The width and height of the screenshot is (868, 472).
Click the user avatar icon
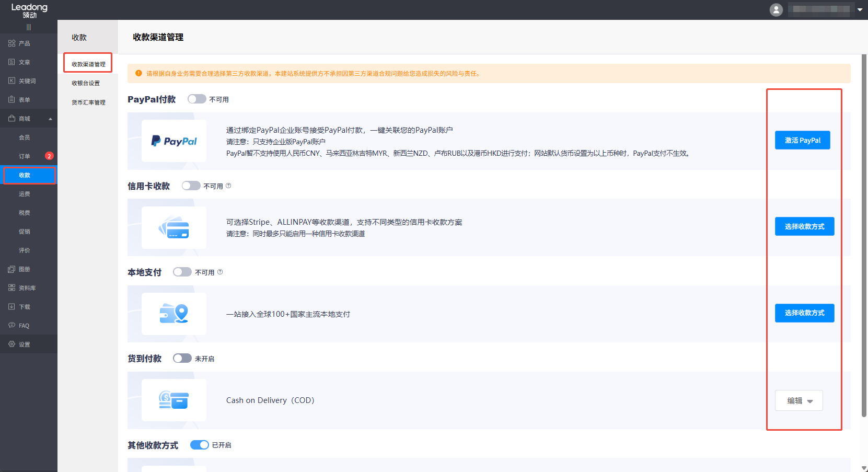click(x=776, y=9)
